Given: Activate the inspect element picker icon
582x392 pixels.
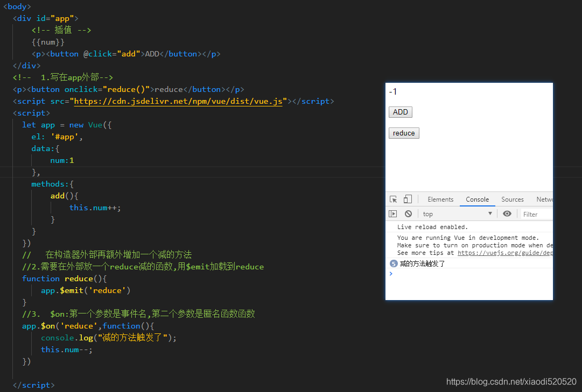Looking at the screenshot, I should pyautogui.click(x=394, y=199).
